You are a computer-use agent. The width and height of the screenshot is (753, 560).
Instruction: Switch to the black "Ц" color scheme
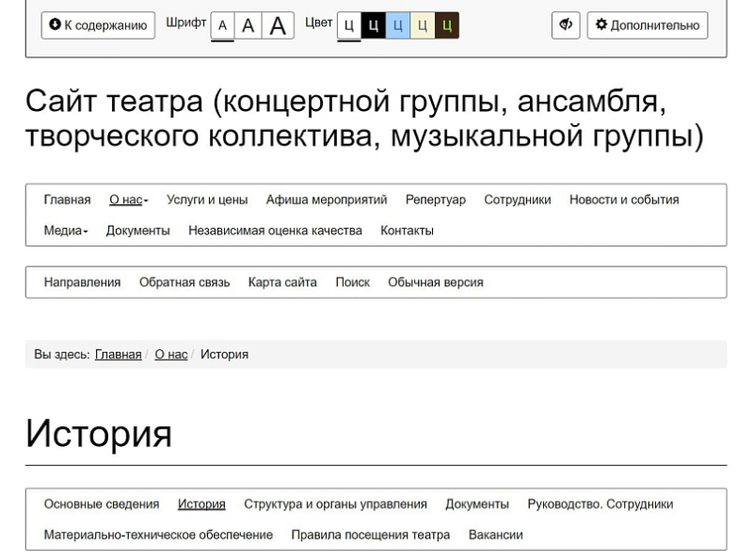click(x=373, y=25)
